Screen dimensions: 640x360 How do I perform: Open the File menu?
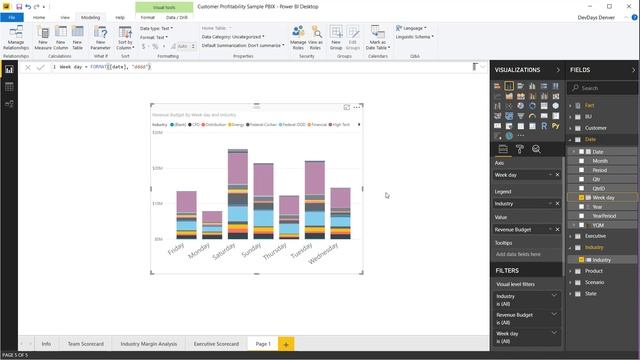(x=12, y=18)
